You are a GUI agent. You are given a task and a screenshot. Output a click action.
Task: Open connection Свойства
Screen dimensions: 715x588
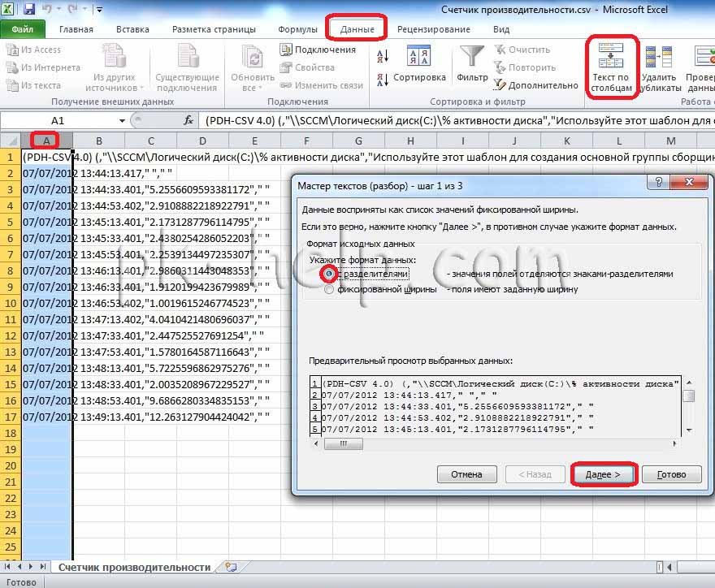(x=307, y=67)
